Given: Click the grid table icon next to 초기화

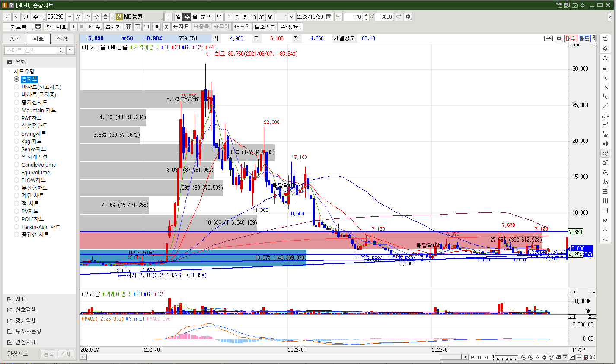Looking at the screenshot, I should [129, 27].
